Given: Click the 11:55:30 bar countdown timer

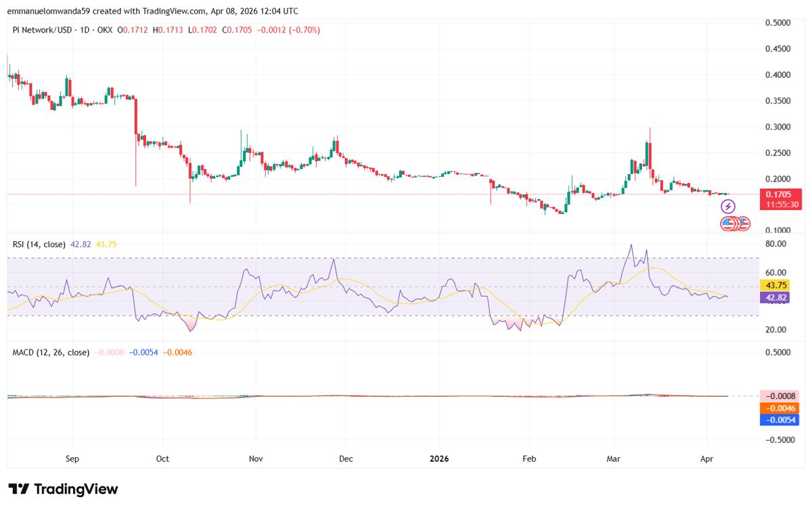Looking at the screenshot, I should pos(781,205).
